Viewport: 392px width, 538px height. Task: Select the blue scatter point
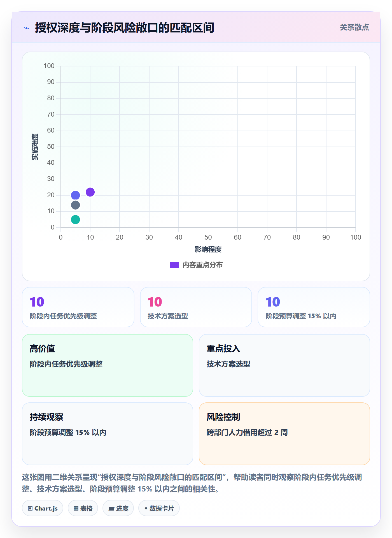pos(75,195)
